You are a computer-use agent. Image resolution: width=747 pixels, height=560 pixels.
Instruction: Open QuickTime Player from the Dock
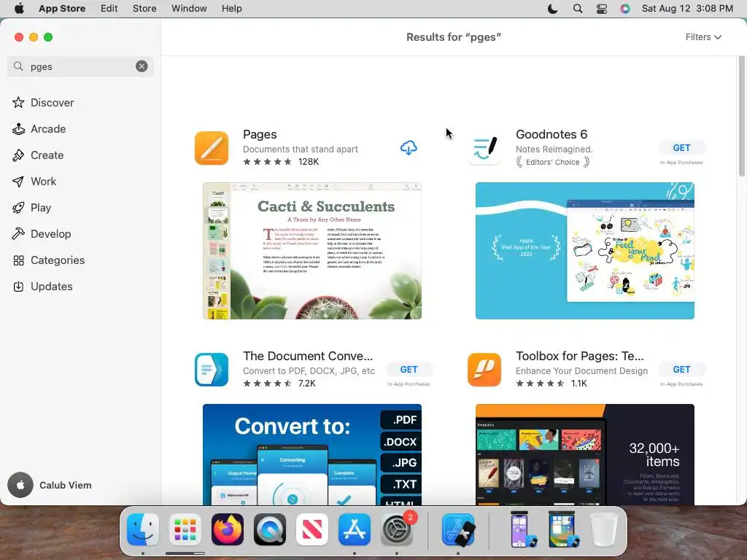tap(270, 529)
